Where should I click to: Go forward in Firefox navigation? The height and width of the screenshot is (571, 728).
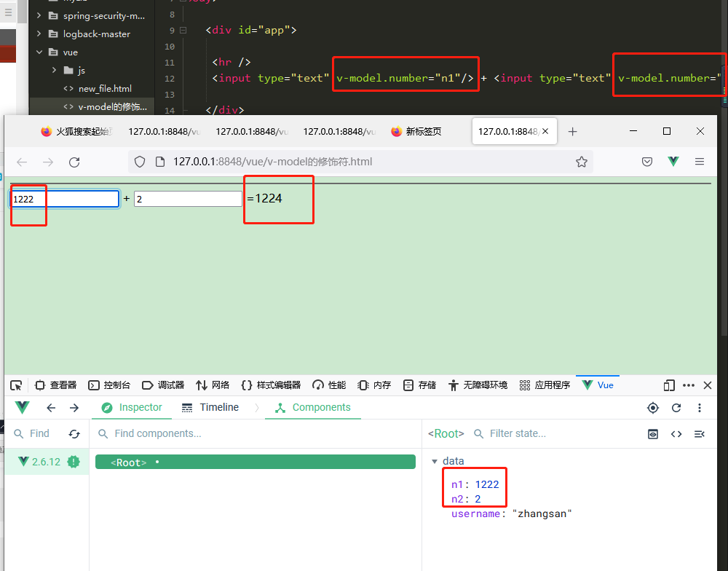click(48, 162)
